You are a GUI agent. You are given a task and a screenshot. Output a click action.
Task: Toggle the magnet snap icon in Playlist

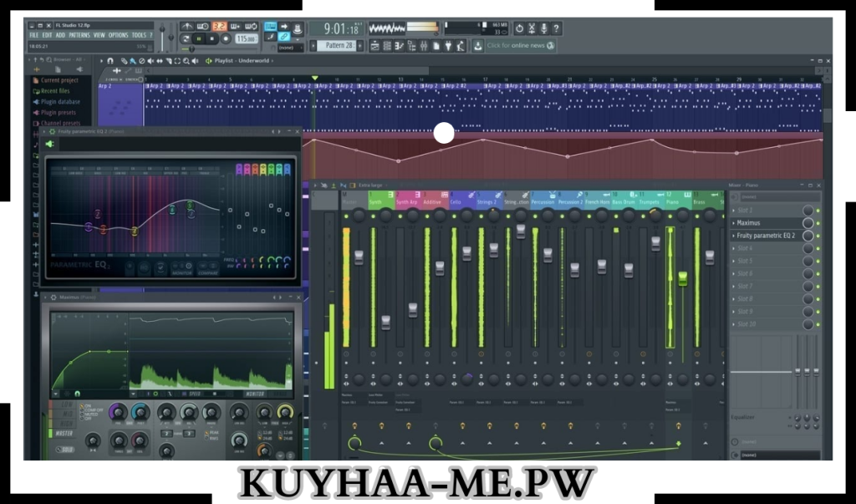tap(110, 61)
